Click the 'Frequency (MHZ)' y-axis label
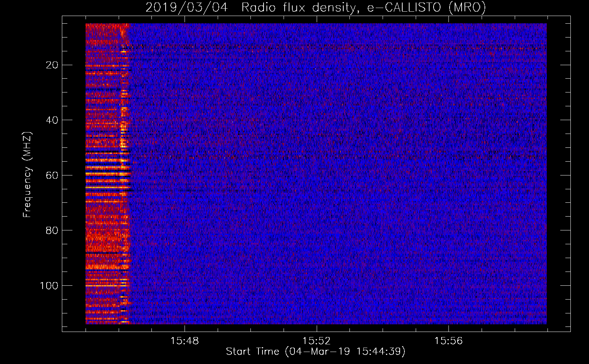The width and height of the screenshot is (589, 364). [x=27, y=174]
